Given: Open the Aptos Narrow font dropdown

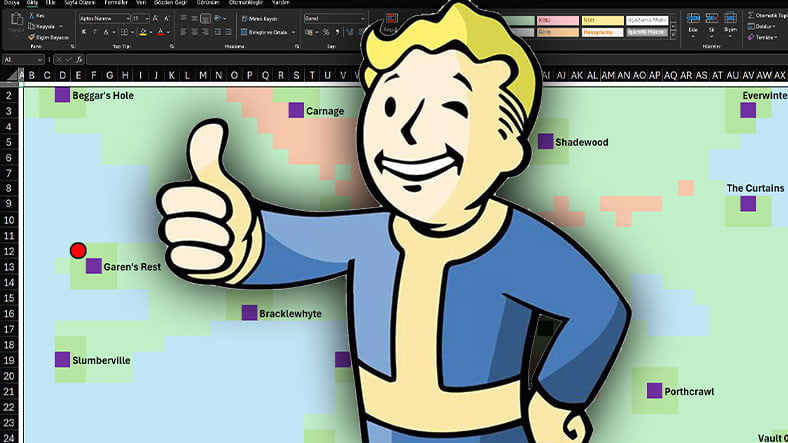Looking at the screenshot, I should 106,18.
